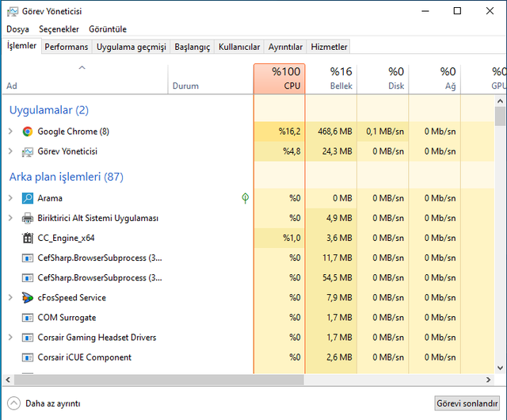Click the CC_Engine_x64 process icon
507x420 pixels.
[x=28, y=238]
